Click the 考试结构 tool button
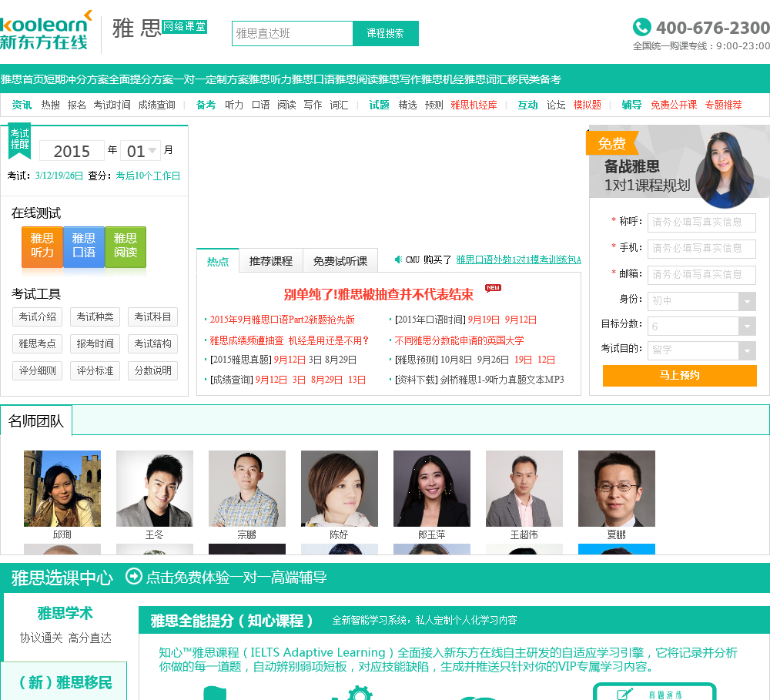The width and height of the screenshot is (770, 700). pyautogui.click(x=152, y=344)
